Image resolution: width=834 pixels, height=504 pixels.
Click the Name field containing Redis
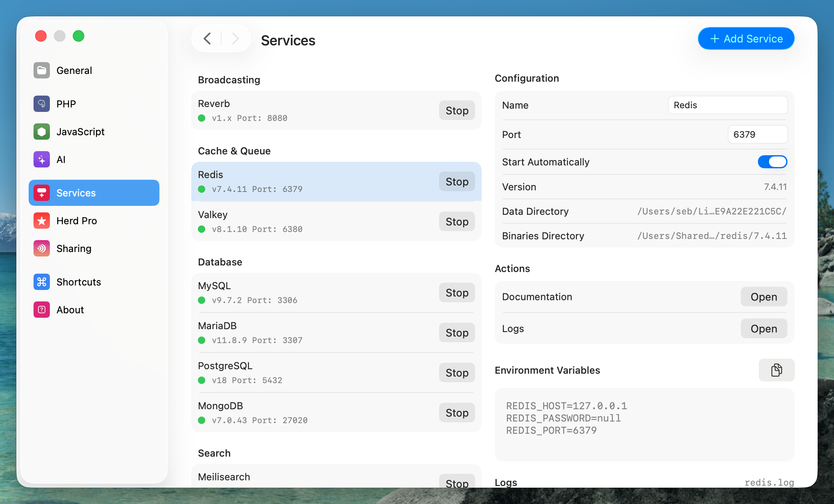[x=728, y=105]
